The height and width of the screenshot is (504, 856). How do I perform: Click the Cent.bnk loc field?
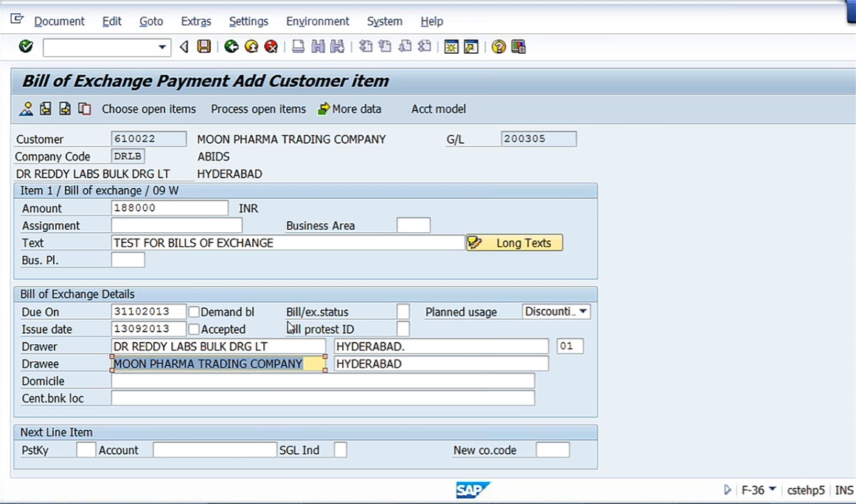(323, 398)
